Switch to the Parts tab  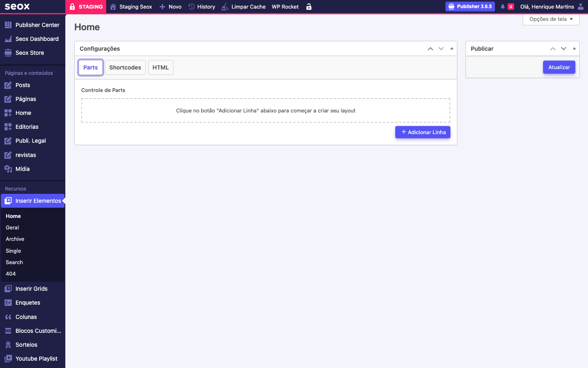(x=91, y=67)
